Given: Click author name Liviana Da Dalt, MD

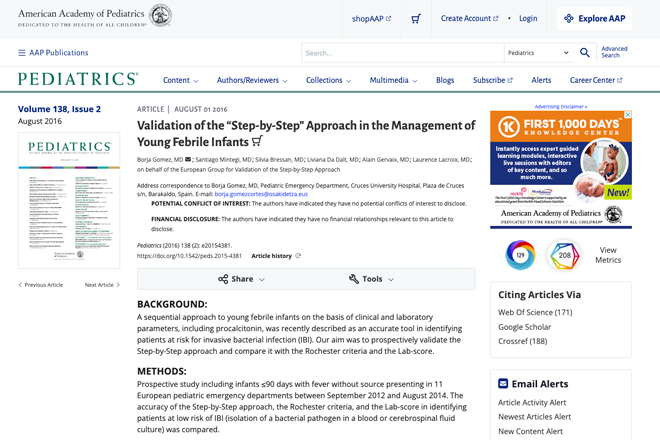Looking at the screenshot, I should (x=333, y=160).
